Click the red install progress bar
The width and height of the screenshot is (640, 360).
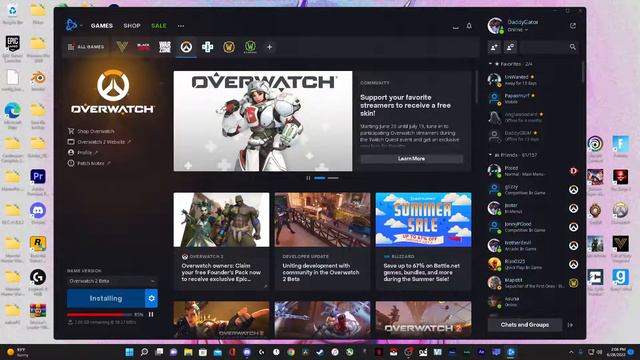[x=99, y=315]
